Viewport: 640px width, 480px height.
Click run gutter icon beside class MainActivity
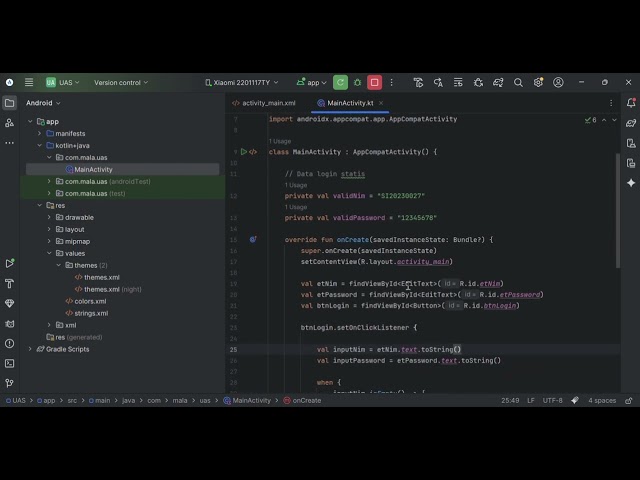click(x=244, y=152)
